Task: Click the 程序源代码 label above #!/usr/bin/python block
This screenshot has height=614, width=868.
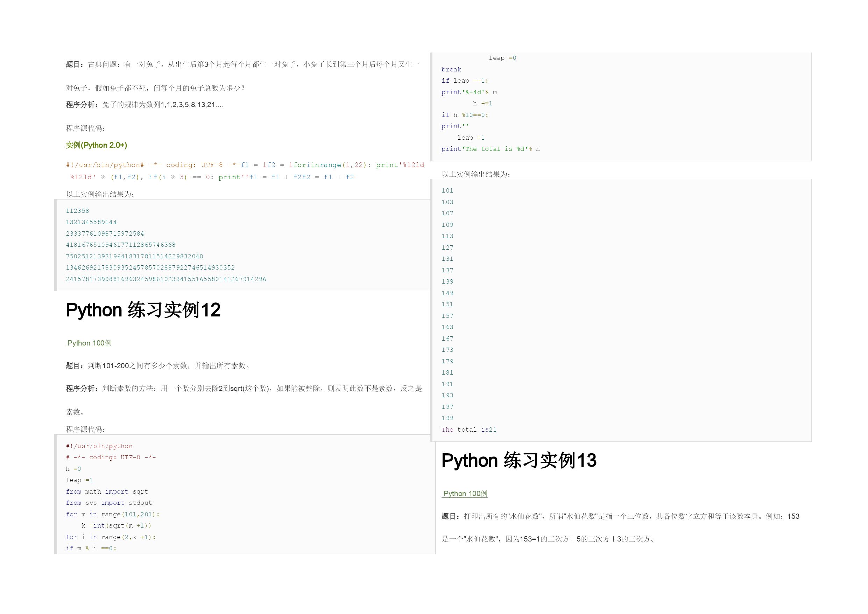Action: [x=85, y=430]
